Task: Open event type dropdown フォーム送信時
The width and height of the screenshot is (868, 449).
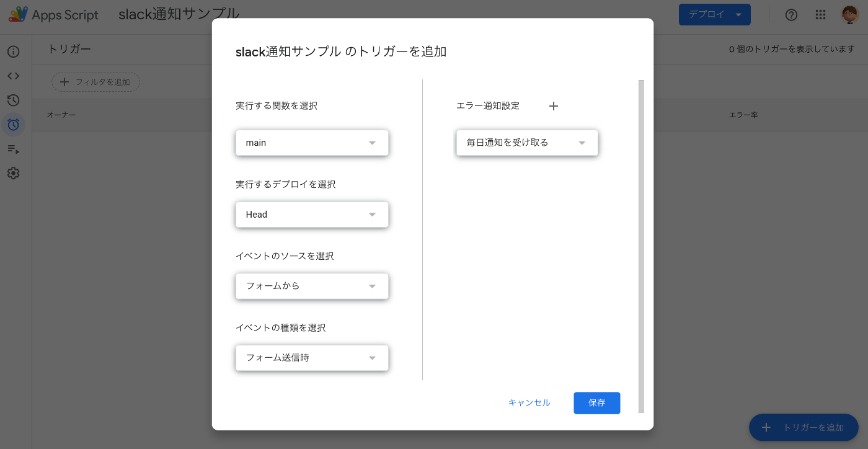Action: click(312, 358)
